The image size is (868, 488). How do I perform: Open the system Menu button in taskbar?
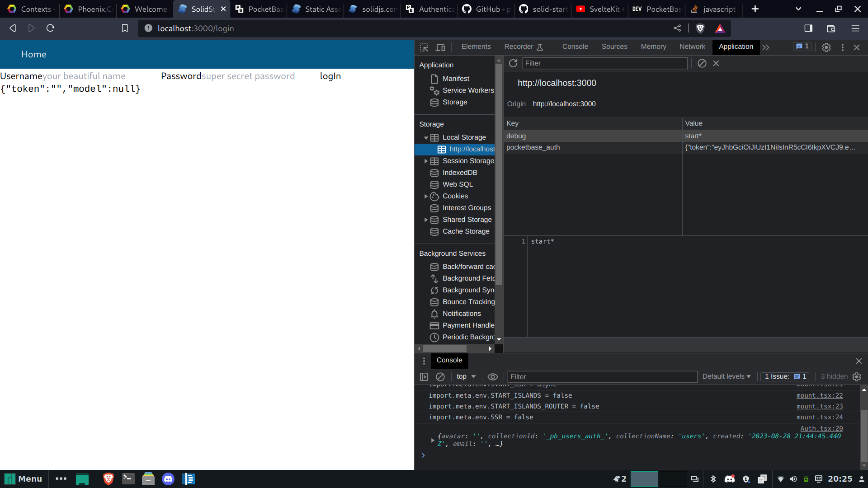click(x=23, y=479)
